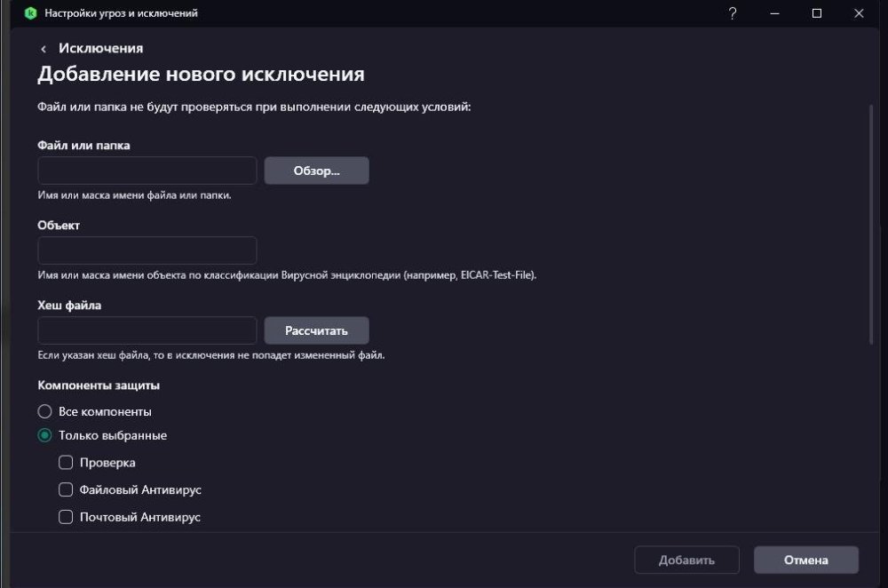Click the vertical scrollbar of the form

point(872,222)
